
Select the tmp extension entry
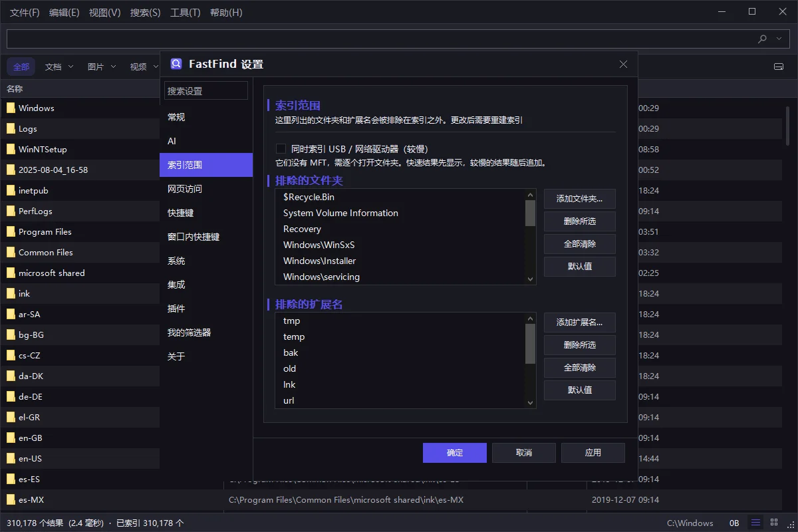pyautogui.click(x=400, y=321)
